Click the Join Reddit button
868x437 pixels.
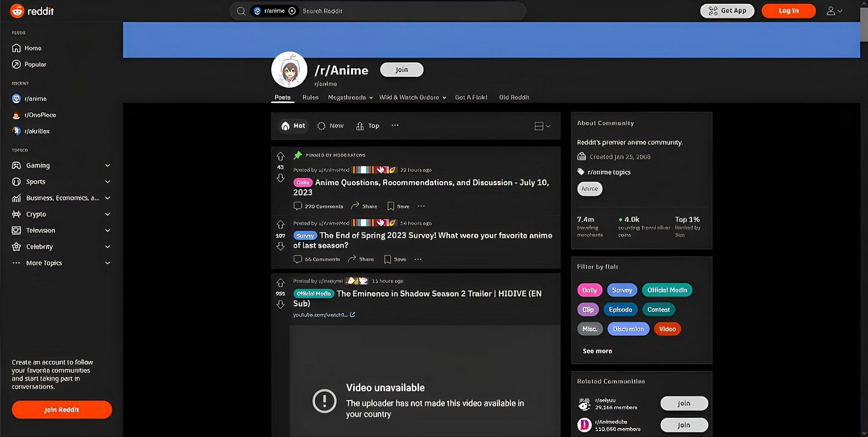pos(62,410)
